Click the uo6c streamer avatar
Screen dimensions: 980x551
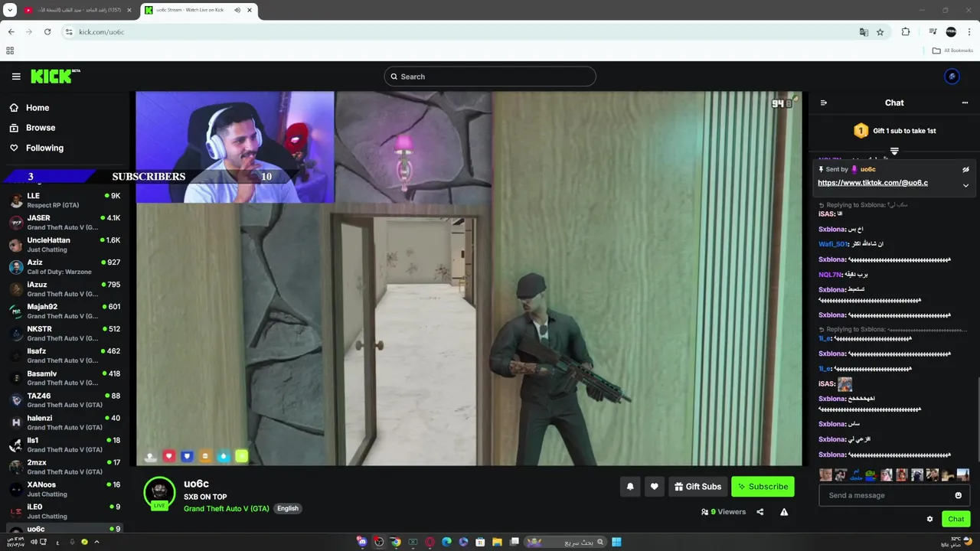159,493
